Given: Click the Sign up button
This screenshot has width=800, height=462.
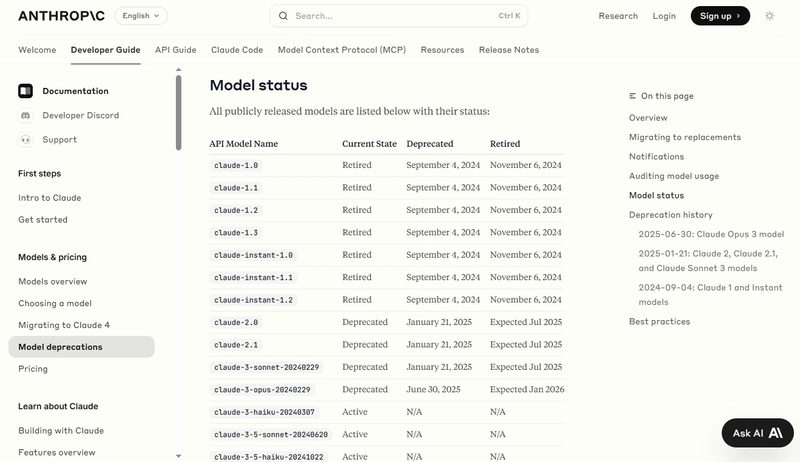Looking at the screenshot, I should point(720,16).
